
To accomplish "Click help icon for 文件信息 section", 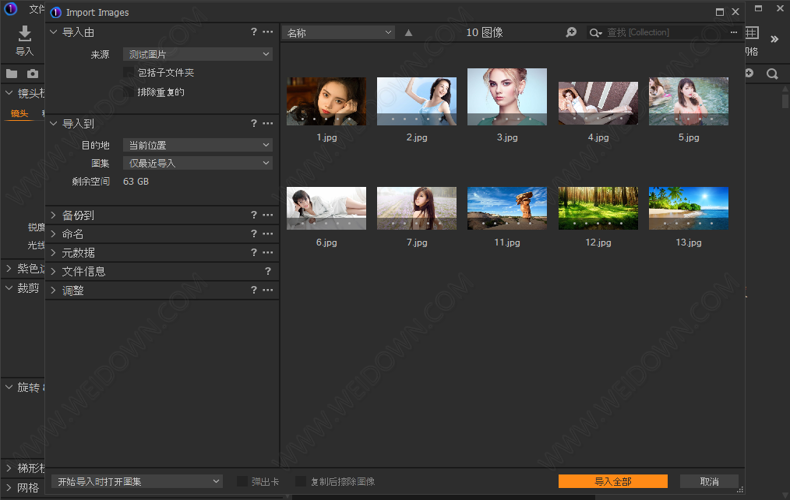I will pyautogui.click(x=268, y=272).
